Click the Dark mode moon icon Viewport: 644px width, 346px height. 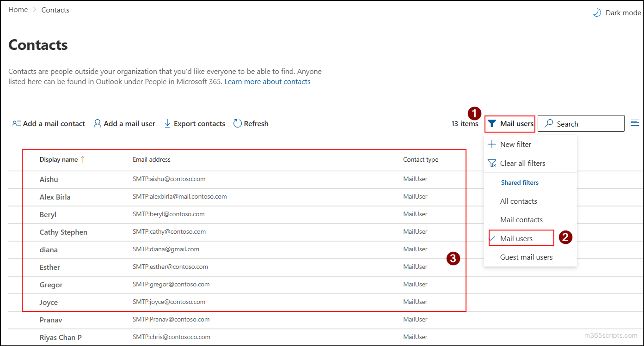[x=597, y=13]
